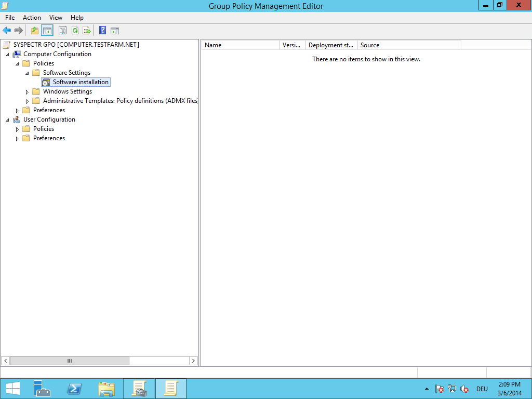Click the Refresh toolbar icon

pos(75,31)
